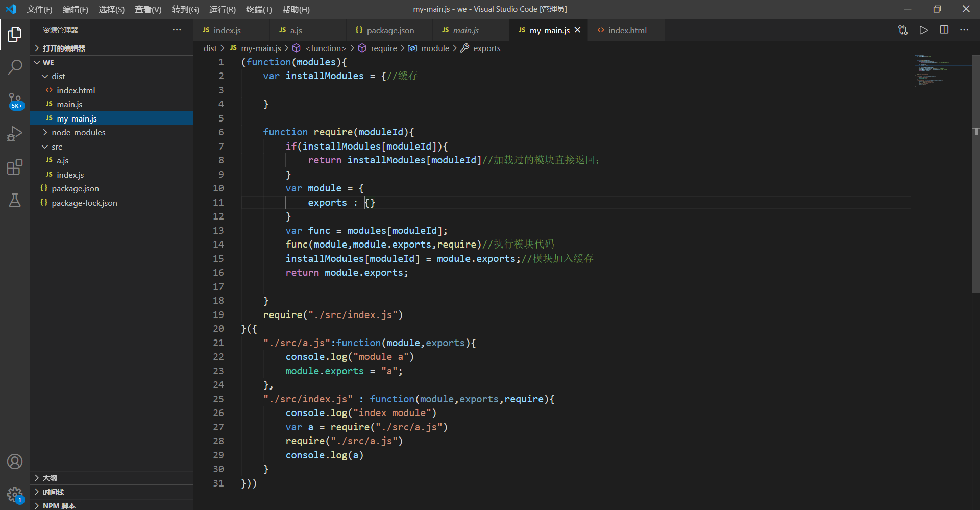This screenshot has height=510, width=980.
Task: Open the Manage gear icon
Action: [15, 494]
